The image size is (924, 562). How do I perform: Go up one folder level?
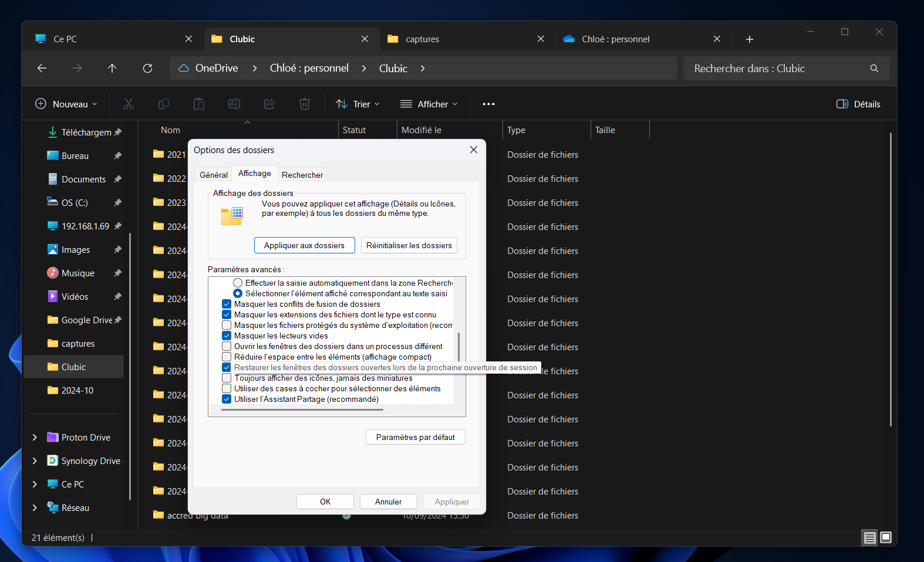pyautogui.click(x=112, y=69)
